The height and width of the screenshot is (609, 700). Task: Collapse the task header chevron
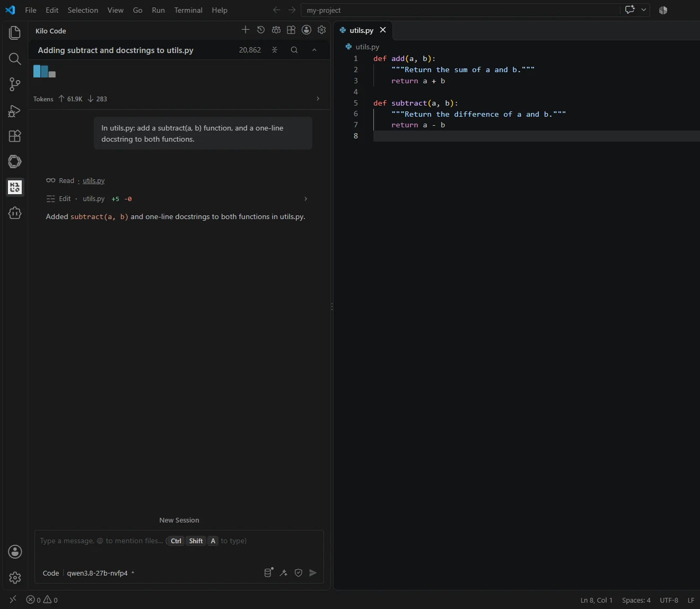(x=314, y=50)
